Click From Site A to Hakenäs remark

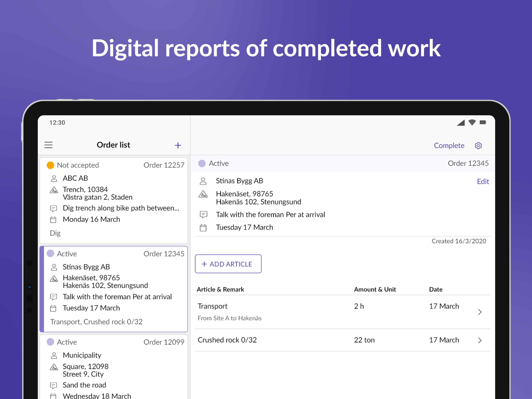(x=229, y=318)
